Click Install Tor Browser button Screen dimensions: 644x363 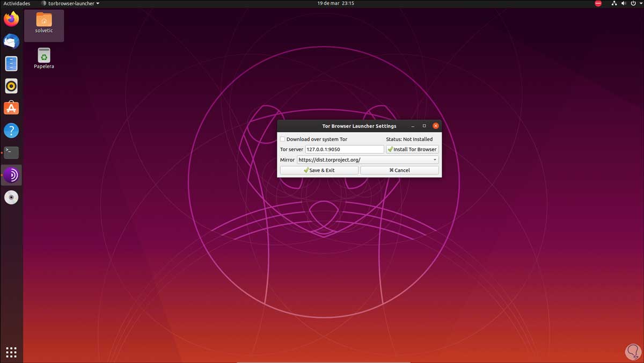(412, 149)
